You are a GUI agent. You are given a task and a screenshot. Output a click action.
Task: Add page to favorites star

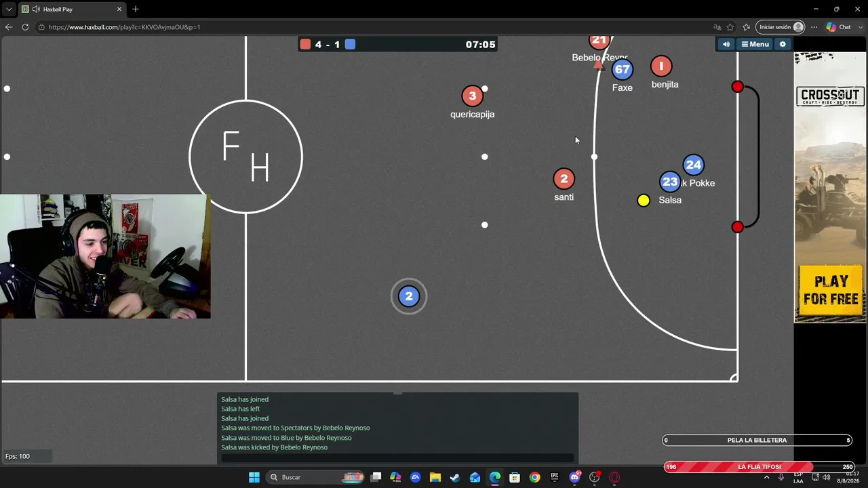point(730,27)
